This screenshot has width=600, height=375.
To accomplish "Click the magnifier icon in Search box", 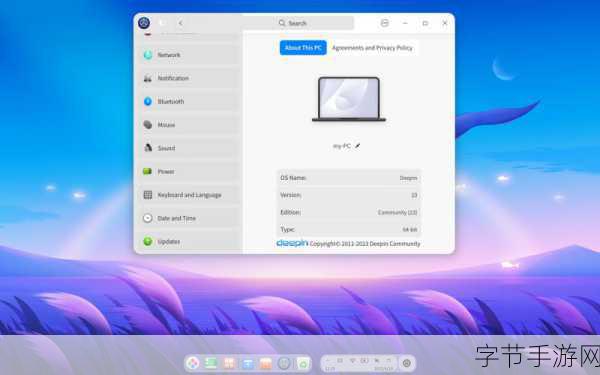I will 282,23.
